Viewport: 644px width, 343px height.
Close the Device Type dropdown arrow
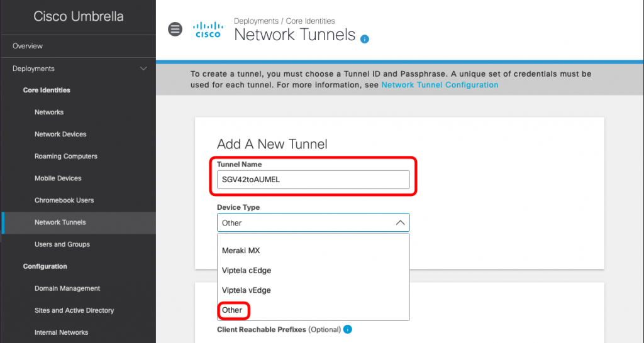[x=400, y=223]
